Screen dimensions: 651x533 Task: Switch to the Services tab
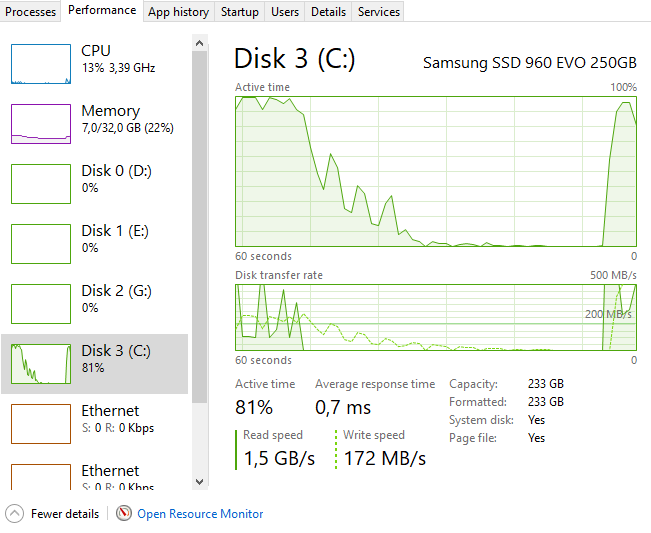(x=379, y=12)
